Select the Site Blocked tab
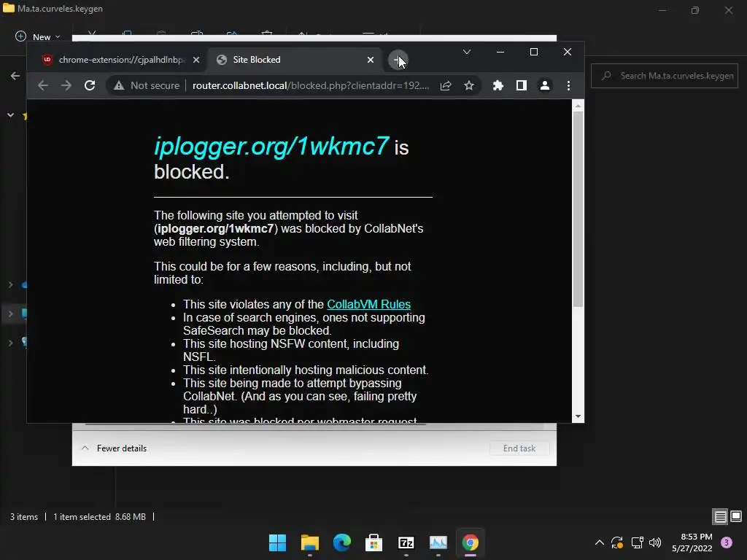 295,60
